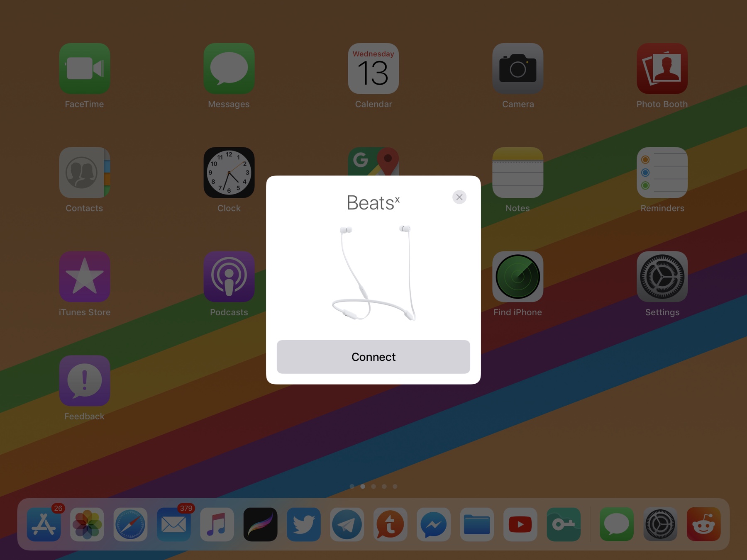
Task: Close the BeatsX pairing dialog
Action: click(459, 197)
